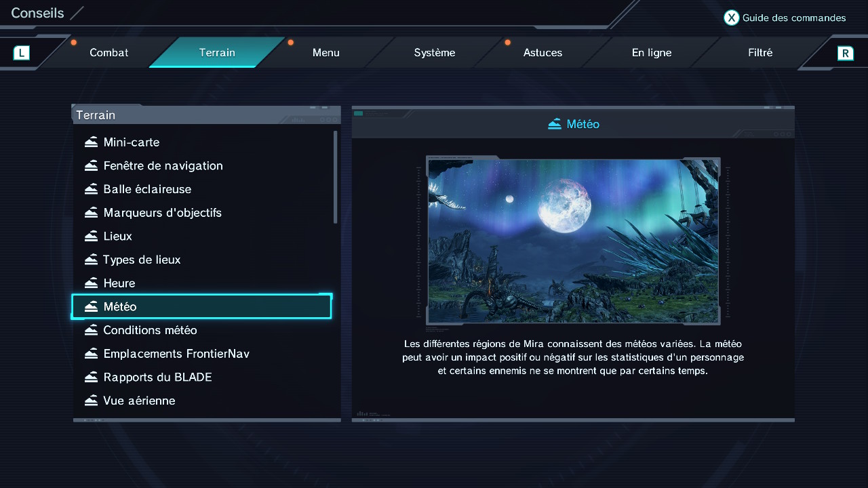Screen dimensions: 868x488
Task: Select the Lieux entry
Action: [x=202, y=236]
